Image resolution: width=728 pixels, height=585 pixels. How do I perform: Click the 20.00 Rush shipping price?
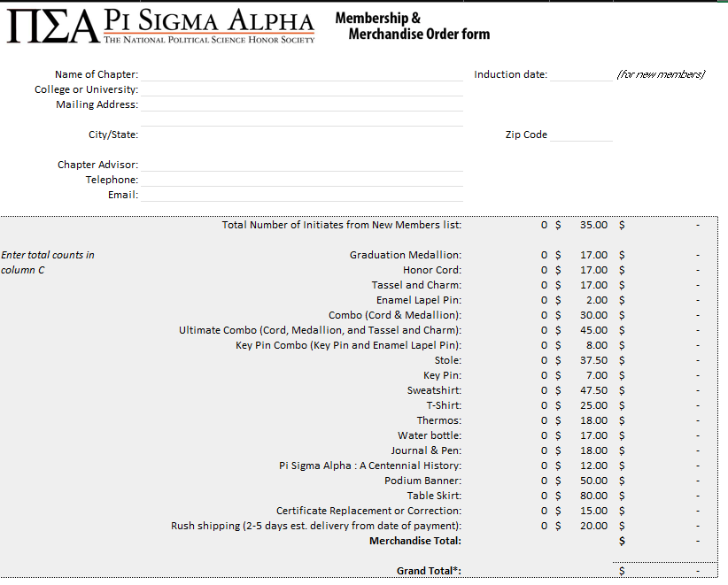(593, 526)
